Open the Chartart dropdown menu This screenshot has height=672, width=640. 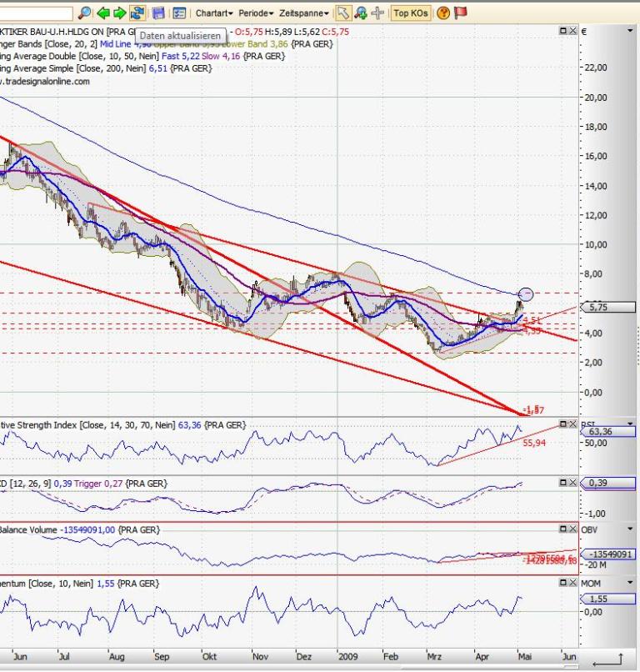[x=215, y=13]
